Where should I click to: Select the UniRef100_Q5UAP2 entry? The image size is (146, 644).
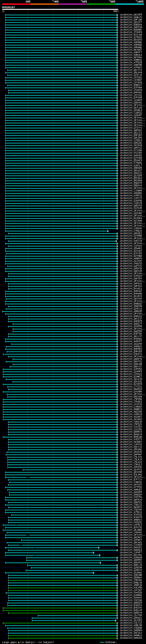coord(131,248)
